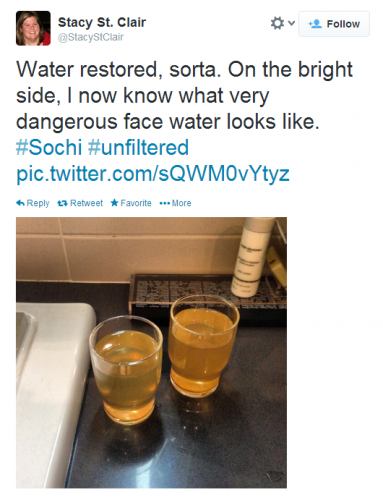The image size is (383, 500).
Task: Click the Retweet text label
Action: pos(86,203)
